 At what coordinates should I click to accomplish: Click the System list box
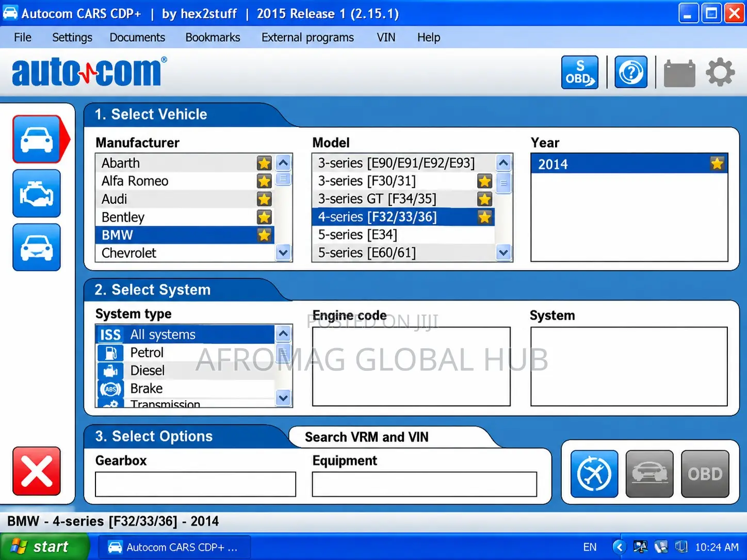pos(629,367)
